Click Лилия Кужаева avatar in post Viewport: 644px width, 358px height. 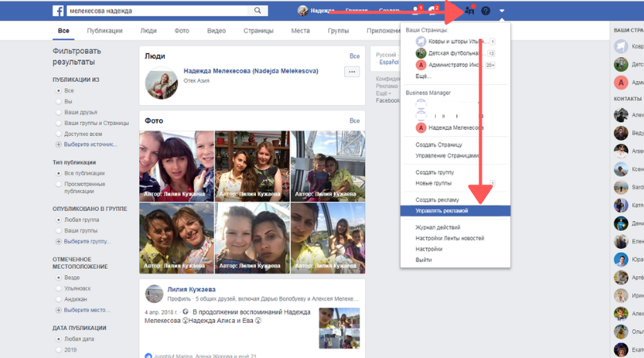[154, 294]
